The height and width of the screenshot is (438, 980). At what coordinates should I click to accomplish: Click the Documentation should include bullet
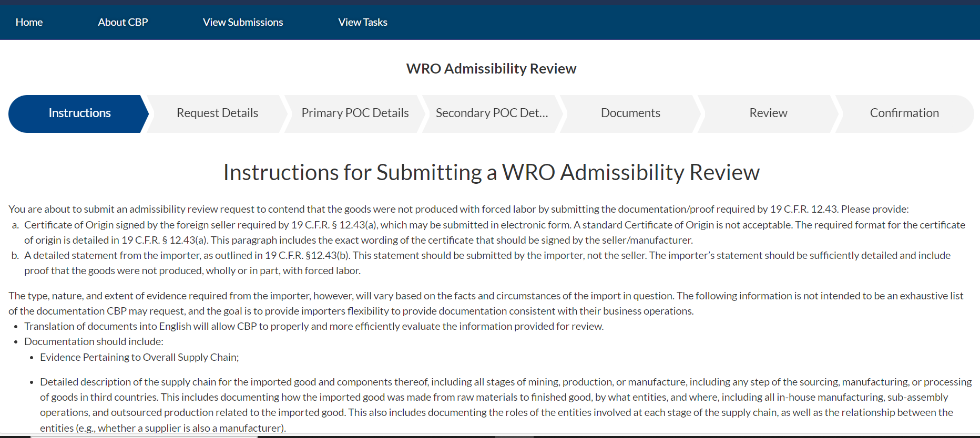click(94, 341)
